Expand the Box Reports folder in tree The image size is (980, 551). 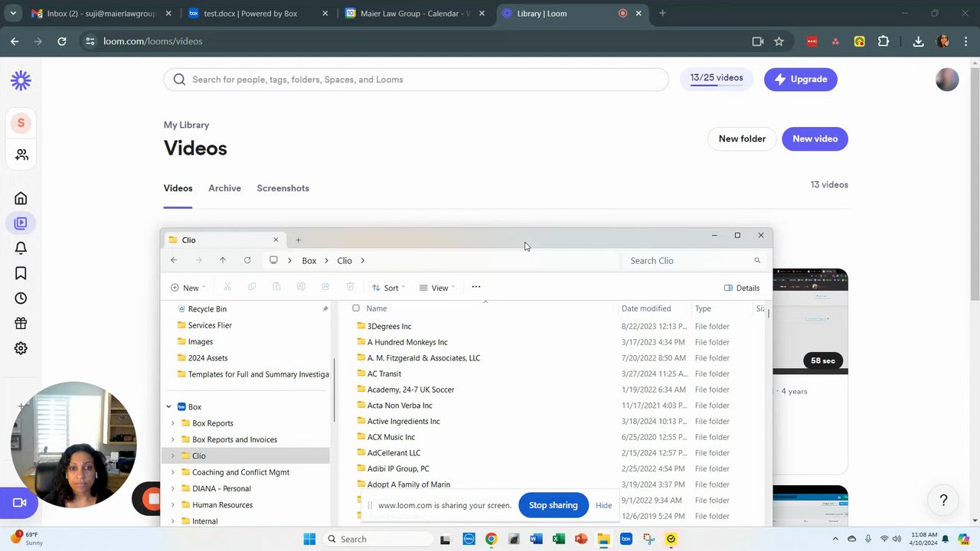click(x=172, y=423)
